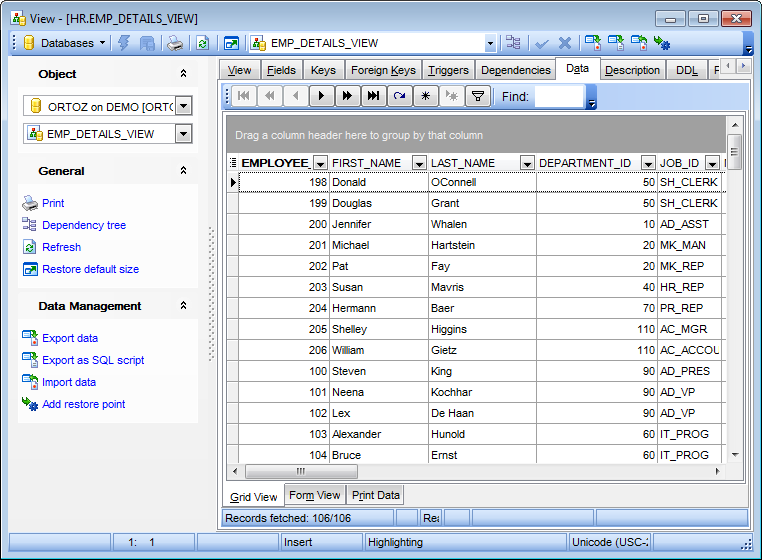Viewport: 762px width, 560px height.
Task: Click the Print icon in General panel
Action: click(30, 203)
